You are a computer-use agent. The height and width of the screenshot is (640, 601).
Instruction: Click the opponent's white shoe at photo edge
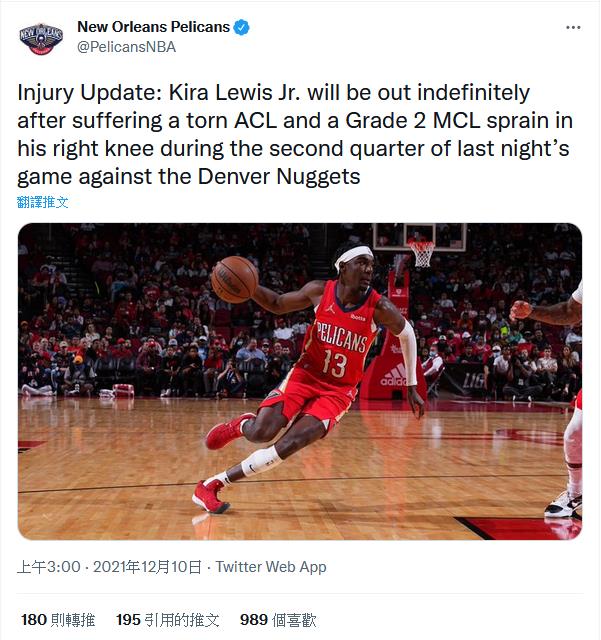563,504
